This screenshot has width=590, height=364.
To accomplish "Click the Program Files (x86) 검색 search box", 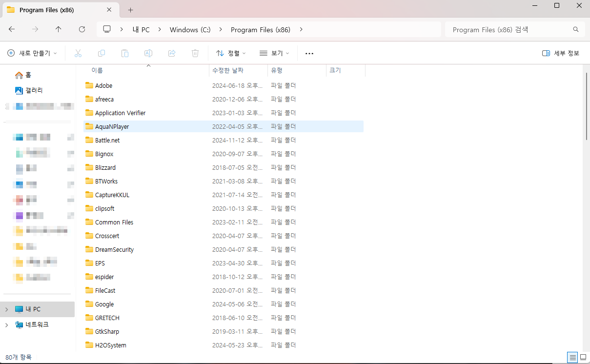I will tap(515, 30).
